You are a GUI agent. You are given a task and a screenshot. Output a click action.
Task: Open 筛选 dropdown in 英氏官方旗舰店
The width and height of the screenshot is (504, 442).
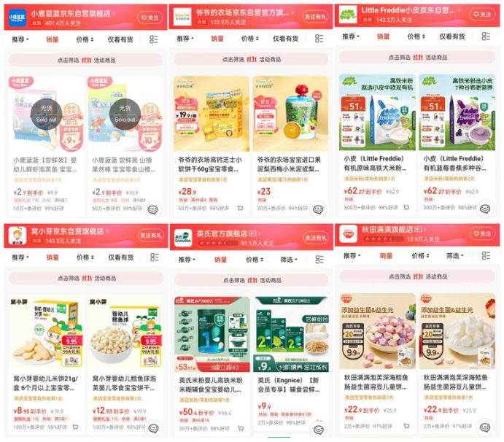click(x=289, y=260)
